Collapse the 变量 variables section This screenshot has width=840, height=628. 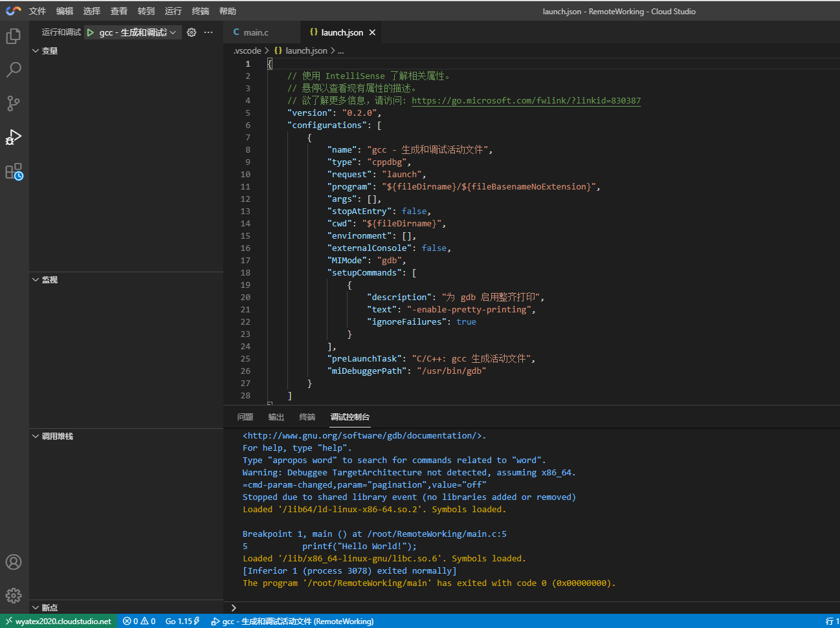point(49,50)
